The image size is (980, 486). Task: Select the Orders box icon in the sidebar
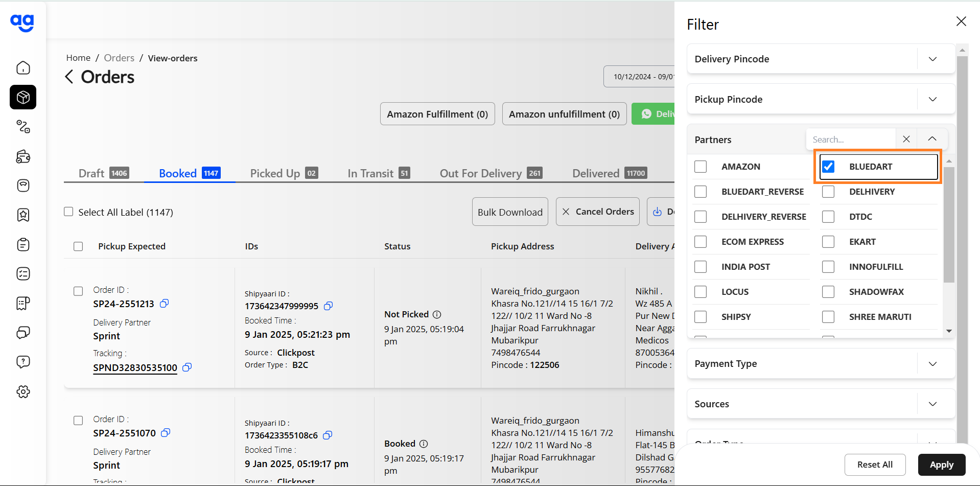coord(23,97)
